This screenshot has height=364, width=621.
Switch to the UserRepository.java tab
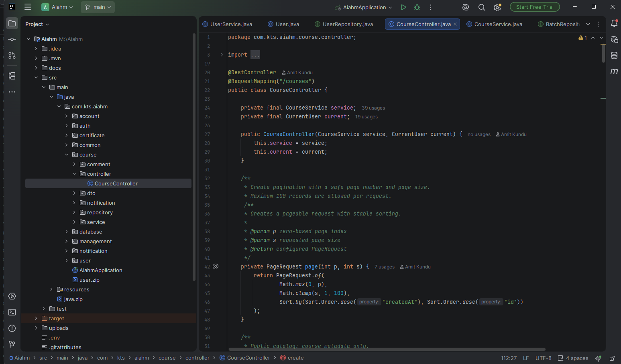click(x=344, y=24)
